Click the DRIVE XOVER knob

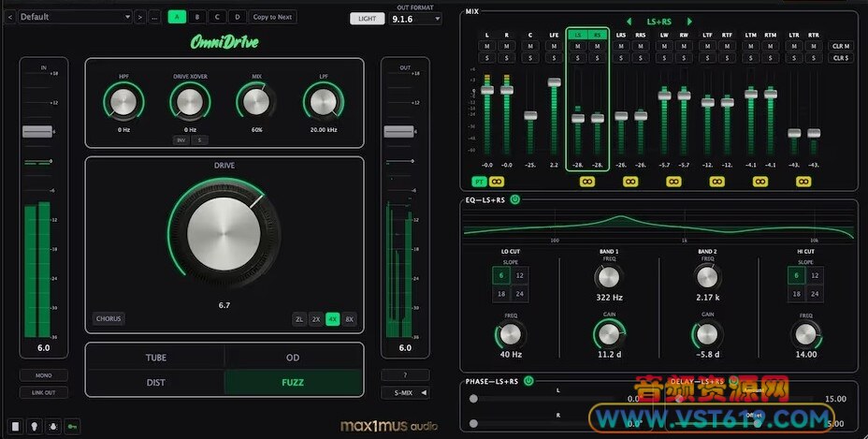click(190, 102)
